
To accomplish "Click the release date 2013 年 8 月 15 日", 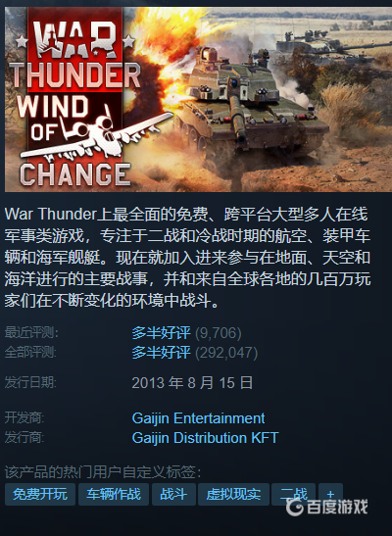I will click(x=192, y=382).
